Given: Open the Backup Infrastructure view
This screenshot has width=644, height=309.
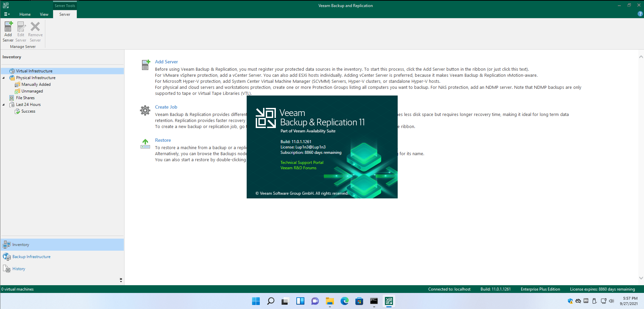Looking at the screenshot, I should pyautogui.click(x=62, y=257).
